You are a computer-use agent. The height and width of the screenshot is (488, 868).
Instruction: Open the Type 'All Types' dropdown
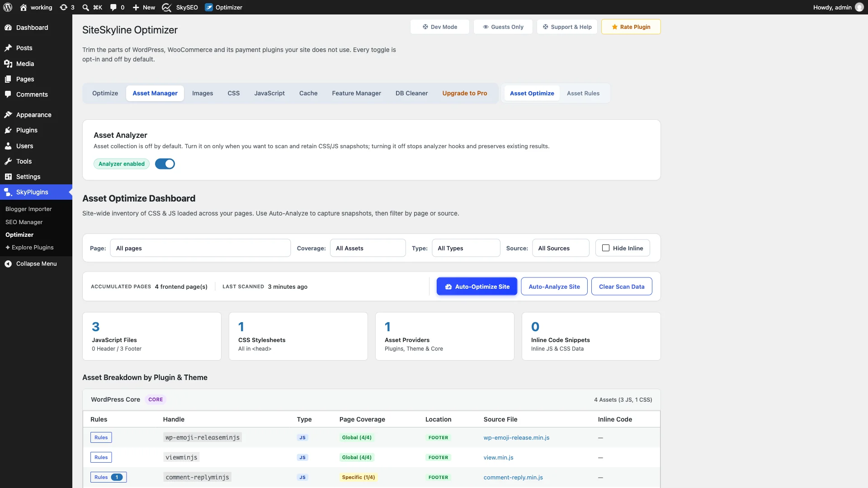coord(466,248)
